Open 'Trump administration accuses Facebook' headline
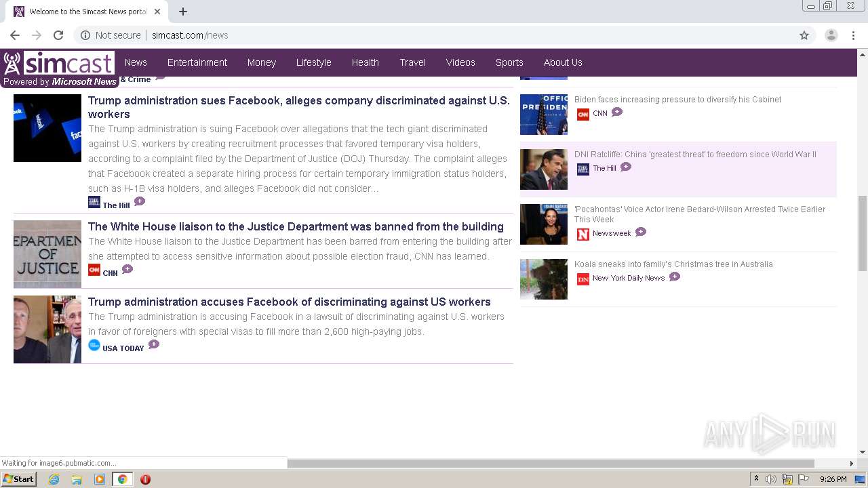The width and height of the screenshot is (868, 488). (290, 302)
